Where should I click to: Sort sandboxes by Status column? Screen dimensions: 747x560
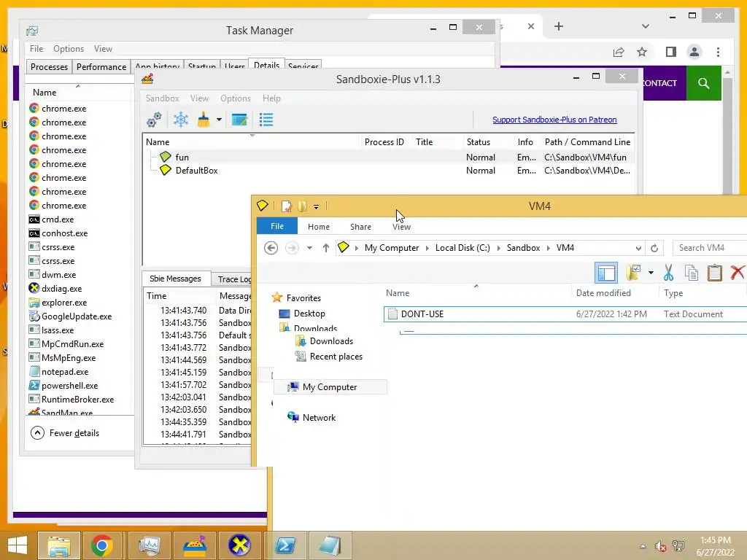coord(479,142)
